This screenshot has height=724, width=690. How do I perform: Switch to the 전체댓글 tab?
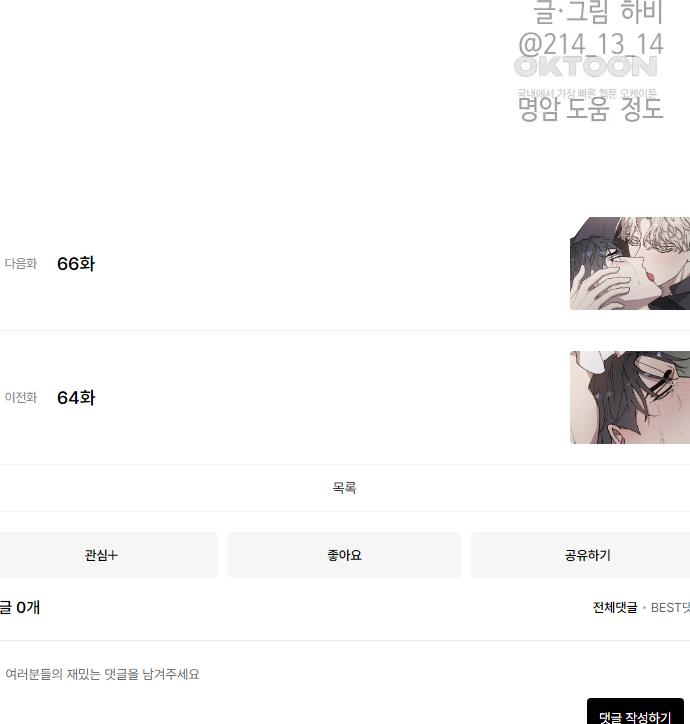(615, 607)
